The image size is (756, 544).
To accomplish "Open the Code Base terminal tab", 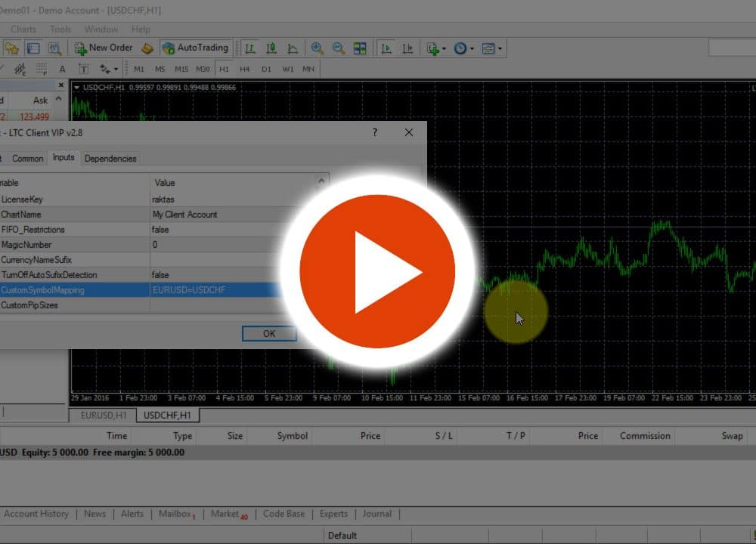I will click(284, 514).
